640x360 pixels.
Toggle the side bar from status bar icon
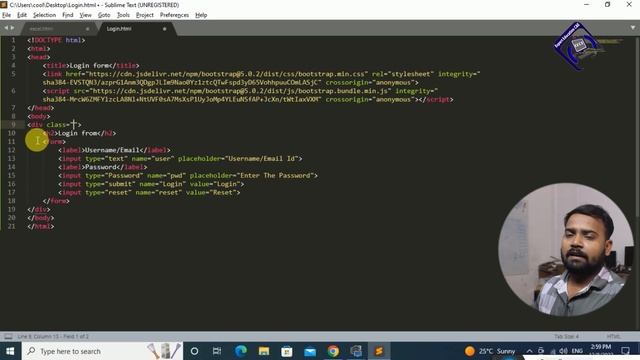pos(8,336)
